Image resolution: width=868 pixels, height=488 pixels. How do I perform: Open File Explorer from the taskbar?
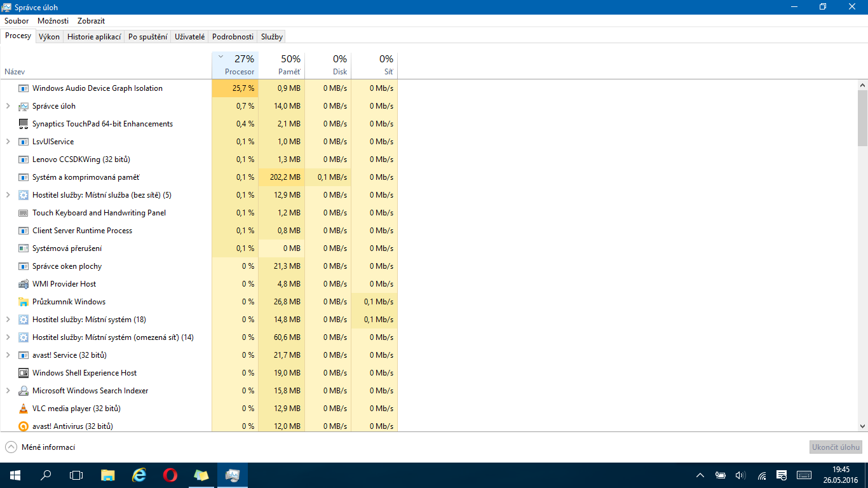tap(108, 475)
